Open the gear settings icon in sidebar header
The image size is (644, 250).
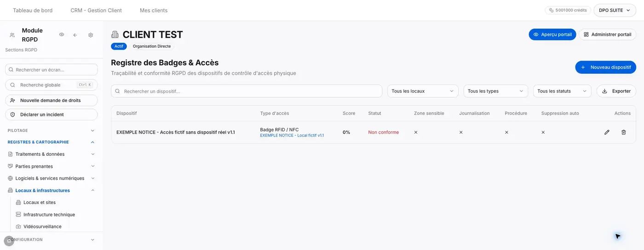(91, 35)
